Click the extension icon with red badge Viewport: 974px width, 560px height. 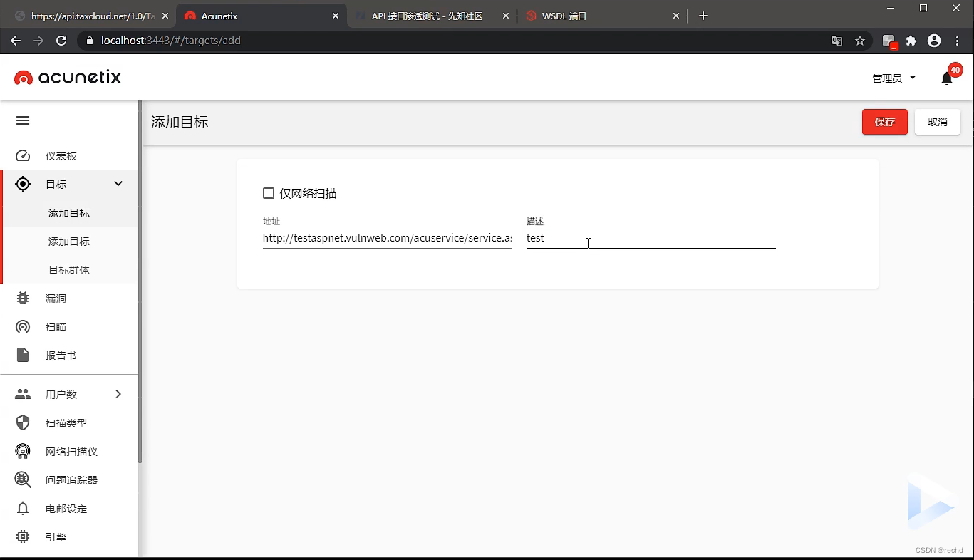(889, 41)
